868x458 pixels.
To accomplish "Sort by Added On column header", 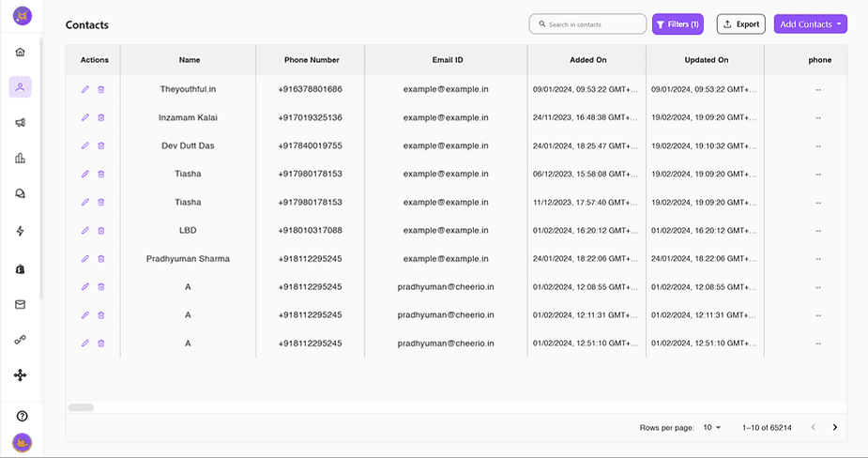I will (587, 60).
